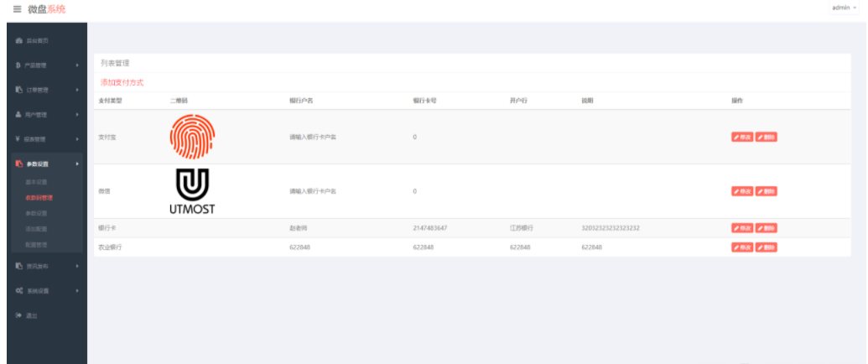Click 修改 button in the 支付宝 row
The height and width of the screenshot is (364, 868).
click(x=742, y=138)
